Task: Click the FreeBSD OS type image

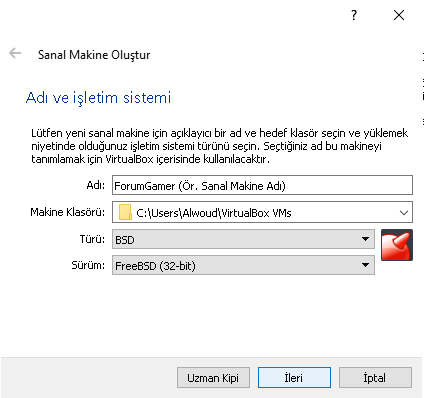Action: pos(397,245)
